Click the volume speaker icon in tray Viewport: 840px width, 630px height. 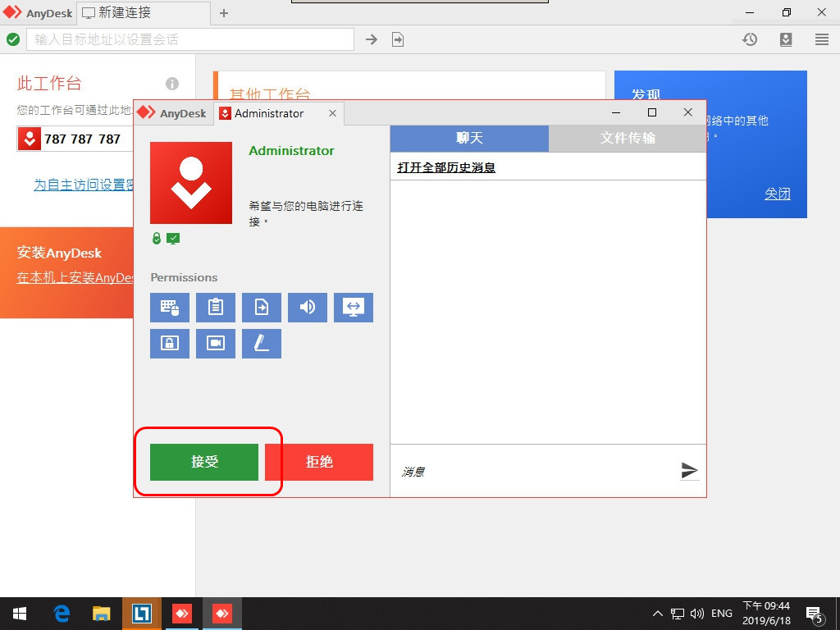pyautogui.click(x=697, y=614)
